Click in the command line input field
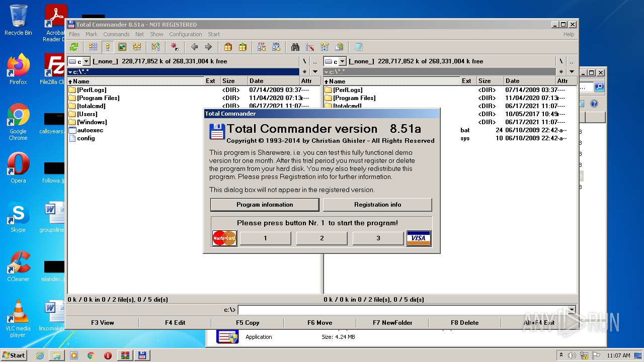The height and width of the screenshot is (362, 644). tap(403, 310)
